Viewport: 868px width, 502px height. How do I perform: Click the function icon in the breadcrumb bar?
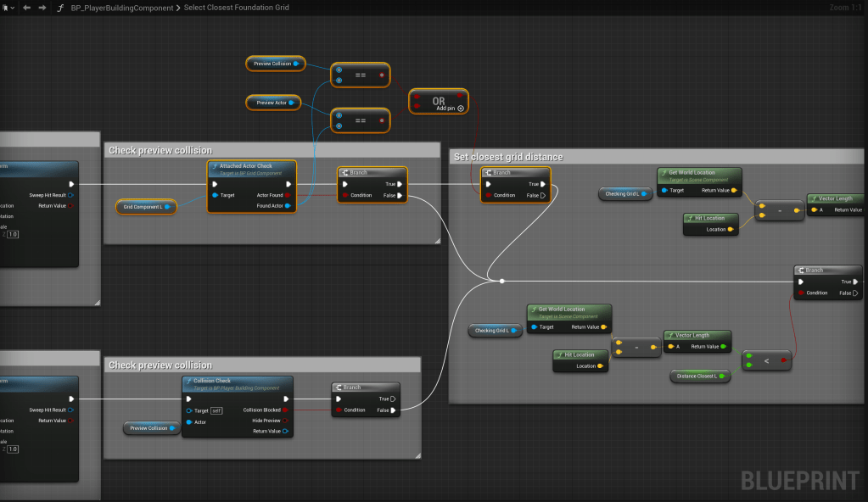click(x=60, y=8)
